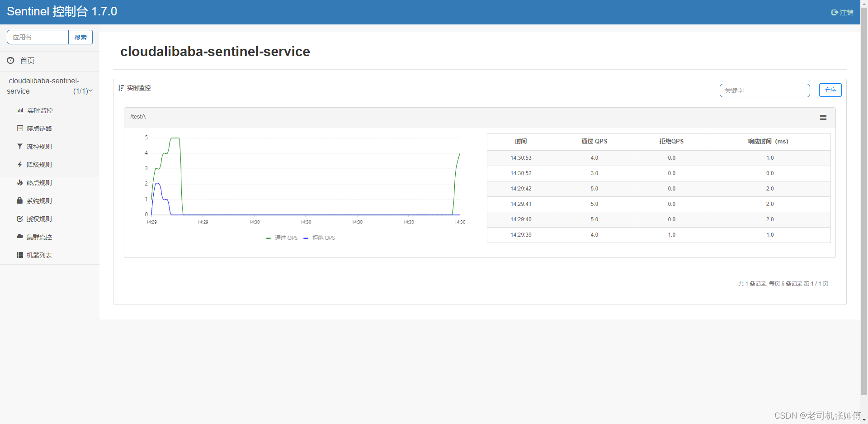
Task: Click the /testA resource title
Action: click(x=138, y=117)
